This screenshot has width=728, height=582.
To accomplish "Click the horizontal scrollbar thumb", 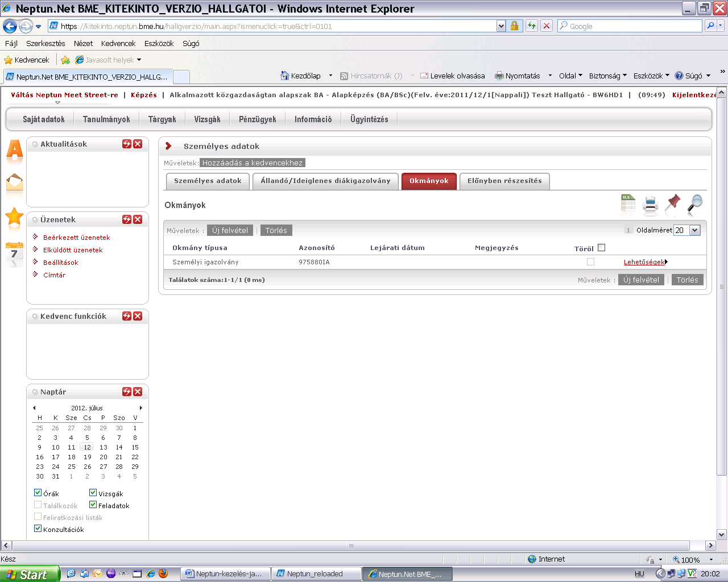I will pyautogui.click(x=351, y=546).
